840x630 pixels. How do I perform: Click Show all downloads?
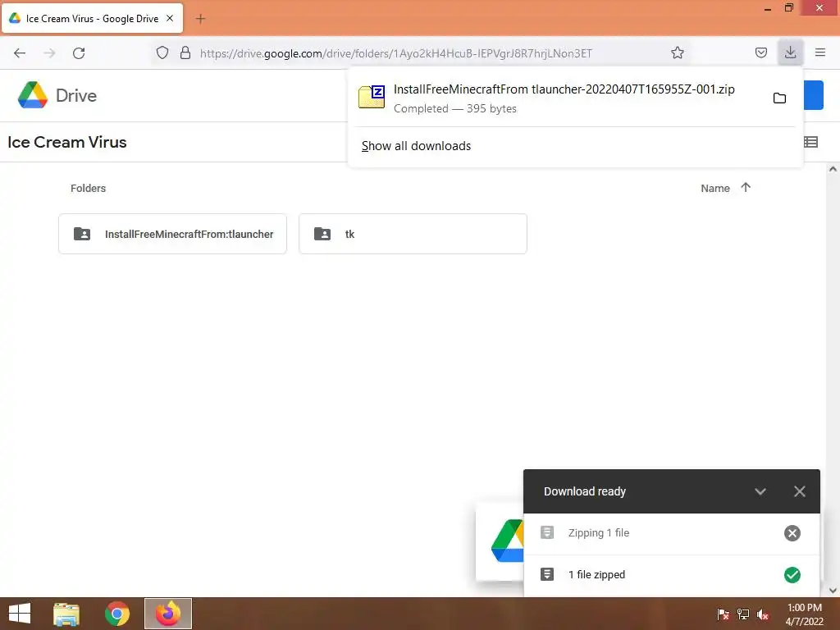pyautogui.click(x=416, y=146)
